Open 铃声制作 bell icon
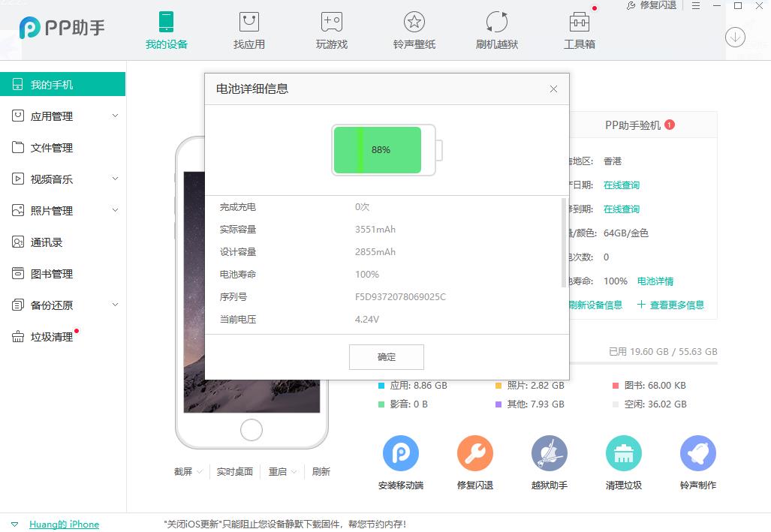 (x=697, y=453)
